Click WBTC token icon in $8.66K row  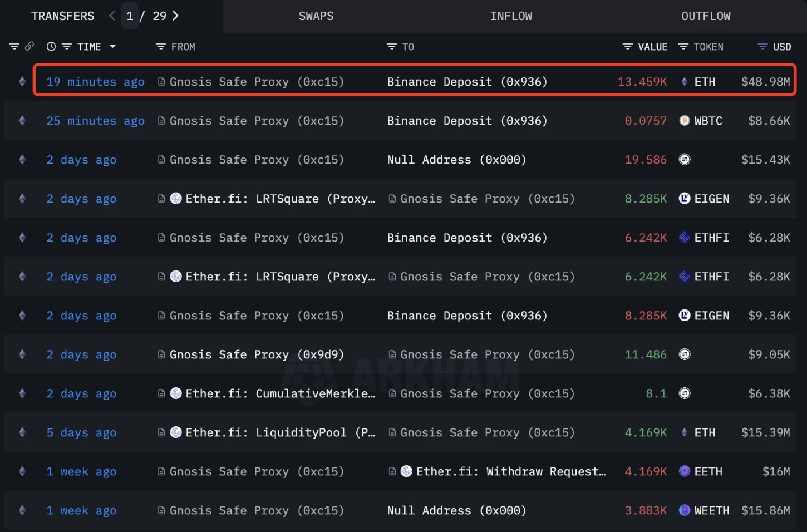click(x=685, y=121)
